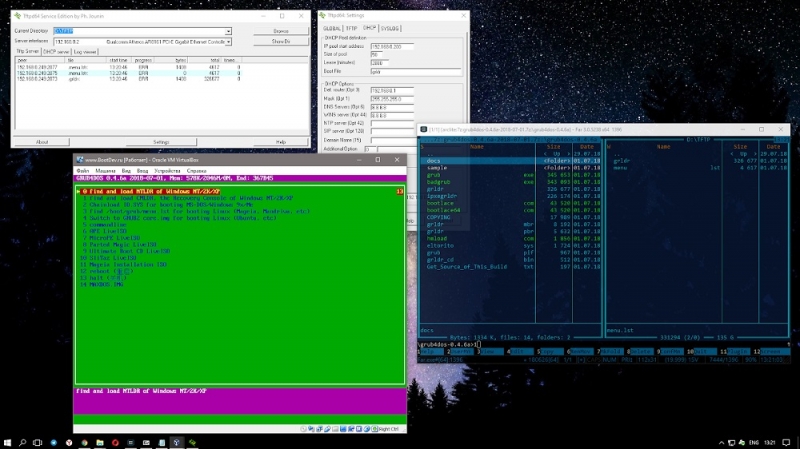Switch to the VirtualBox taskbar icon
The image size is (800, 449).
[177, 442]
